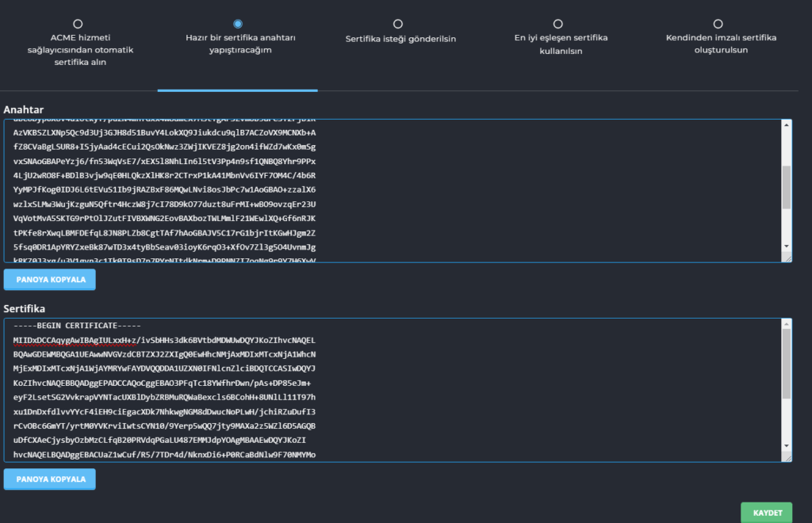Click the Anahtar scrollbar thumb

[x=787, y=186]
